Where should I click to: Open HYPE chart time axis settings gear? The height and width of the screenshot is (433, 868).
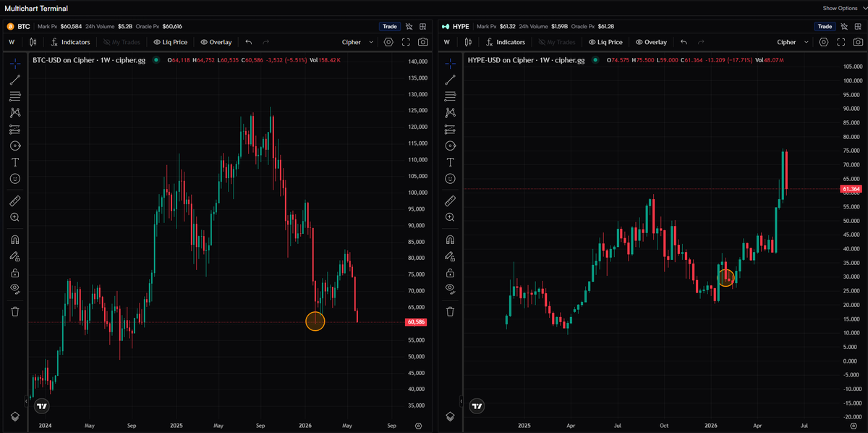(854, 426)
